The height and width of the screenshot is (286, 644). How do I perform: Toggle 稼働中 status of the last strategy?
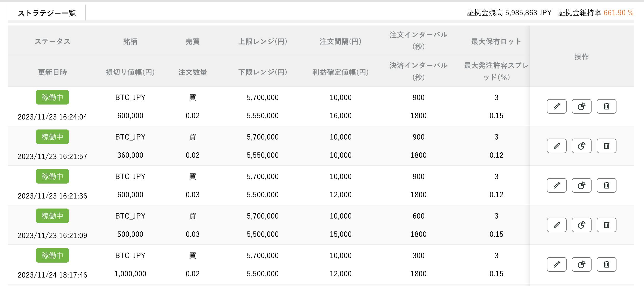52,255
